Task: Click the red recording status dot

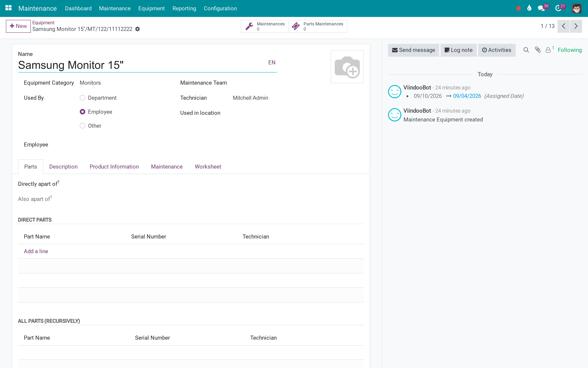Action: click(x=518, y=8)
